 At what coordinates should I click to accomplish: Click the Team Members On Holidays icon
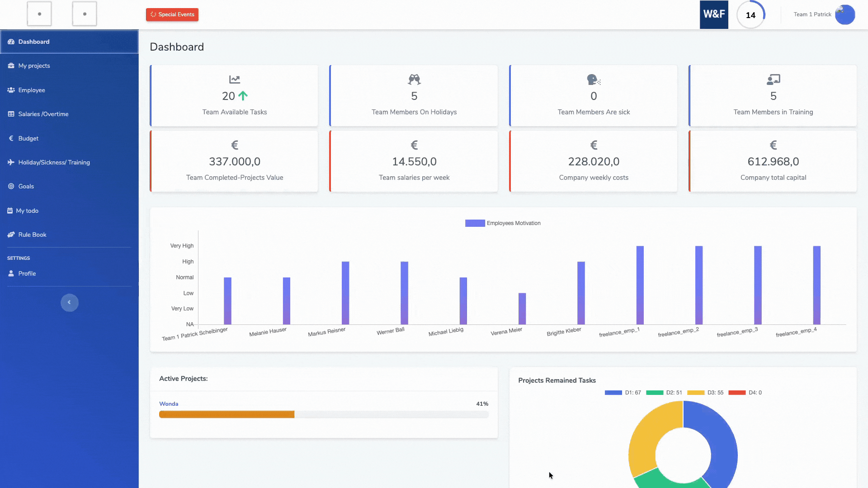point(414,80)
